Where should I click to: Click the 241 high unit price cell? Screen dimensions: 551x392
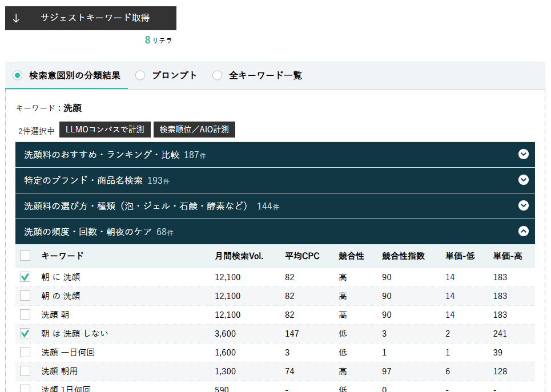[500, 334]
